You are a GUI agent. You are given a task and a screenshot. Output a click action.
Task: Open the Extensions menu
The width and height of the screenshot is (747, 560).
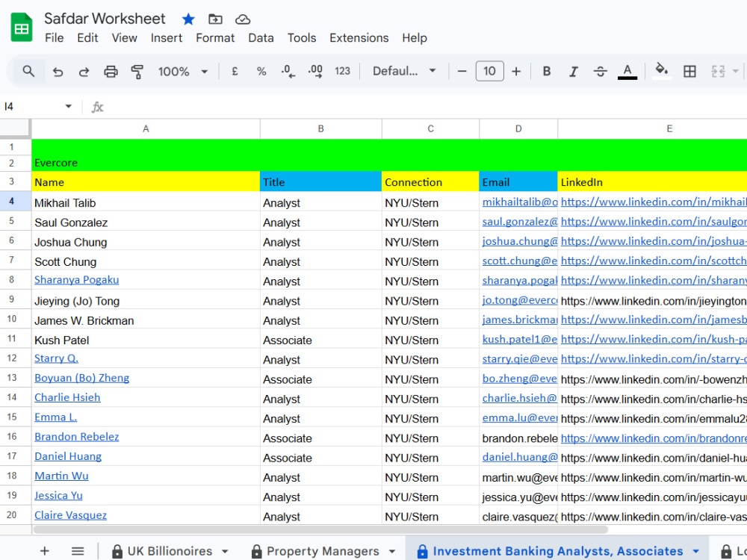pos(359,38)
